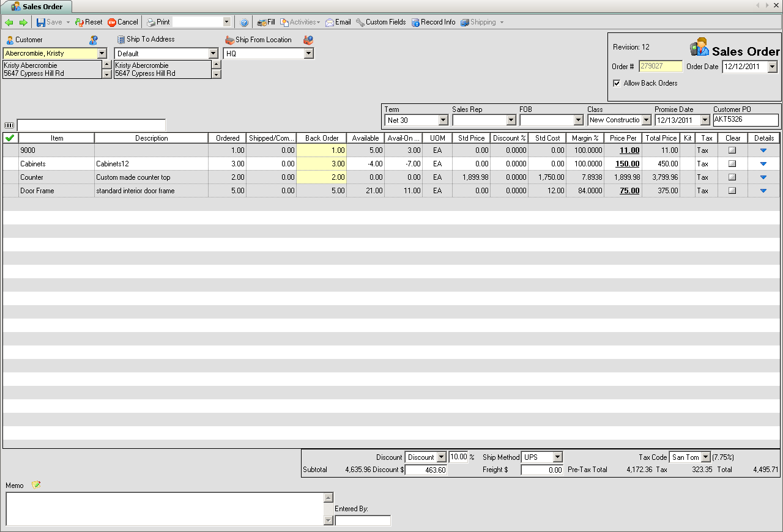Expand the Ship Method UPS dropdown
Image resolution: width=783 pixels, height=532 pixels.
[x=557, y=457]
